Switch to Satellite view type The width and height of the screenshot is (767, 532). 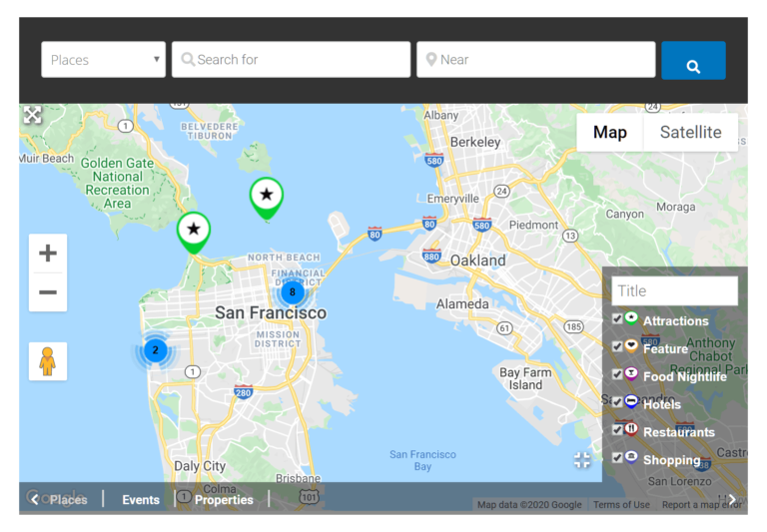(690, 132)
